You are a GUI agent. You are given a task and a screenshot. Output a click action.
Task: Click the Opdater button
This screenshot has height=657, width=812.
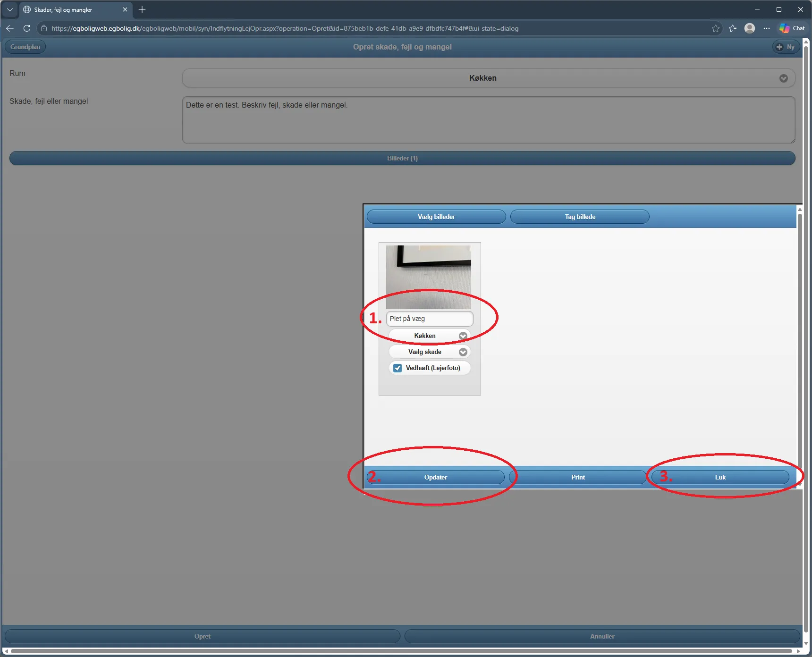(x=435, y=477)
